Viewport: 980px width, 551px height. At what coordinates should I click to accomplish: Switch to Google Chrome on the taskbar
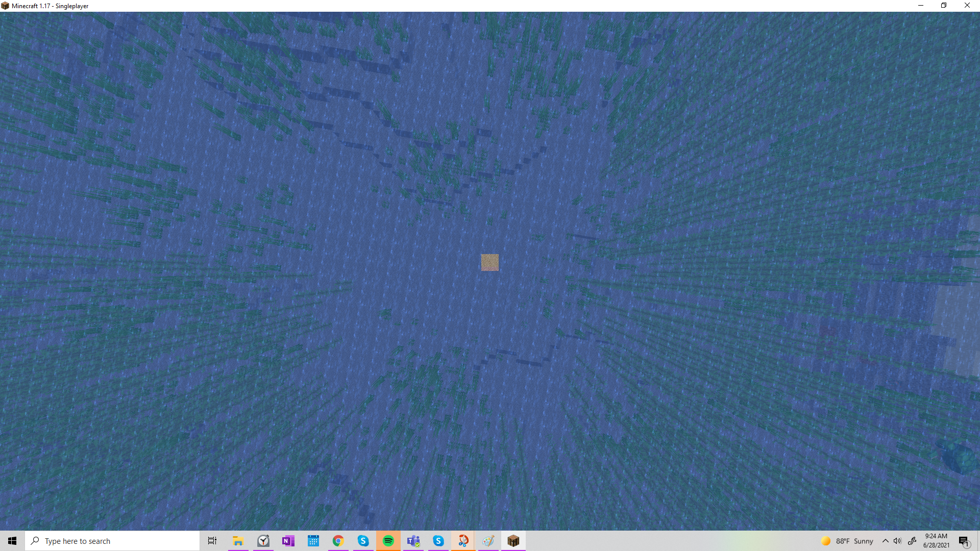[338, 541]
